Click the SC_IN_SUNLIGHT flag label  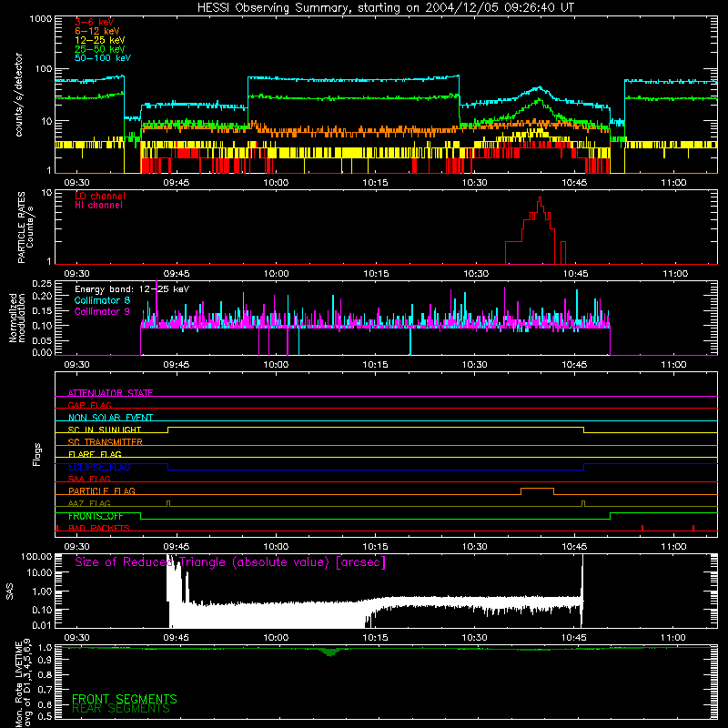tap(105, 430)
